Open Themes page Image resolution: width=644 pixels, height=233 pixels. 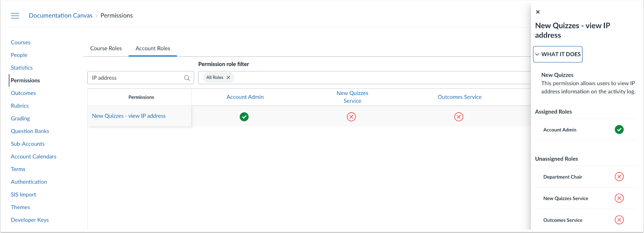pos(21,207)
